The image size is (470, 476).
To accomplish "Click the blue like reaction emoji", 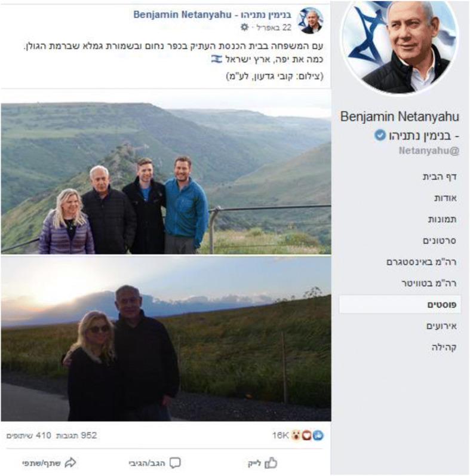I will pos(318,435).
